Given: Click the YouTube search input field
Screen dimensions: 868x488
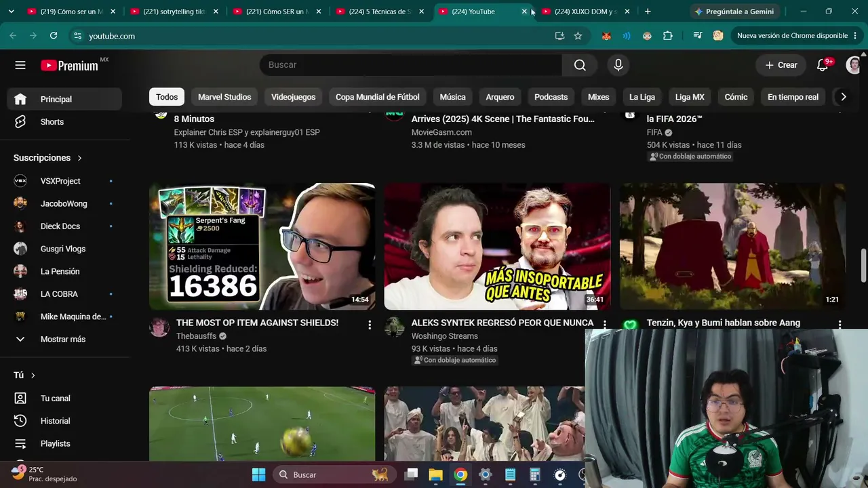Looking at the screenshot, I should (411, 65).
